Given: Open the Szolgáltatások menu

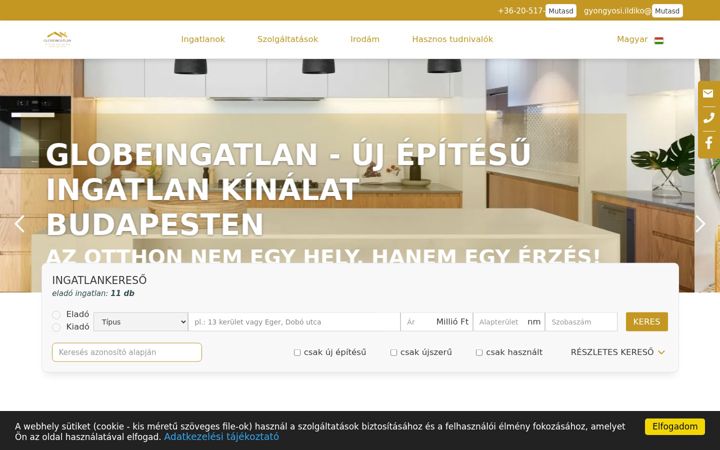Looking at the screenshot, I should (x=287, y=39).
